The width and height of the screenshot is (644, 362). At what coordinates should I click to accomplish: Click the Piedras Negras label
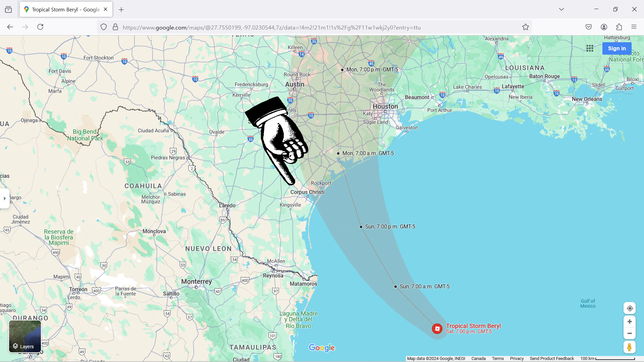[x=168, y=158]
